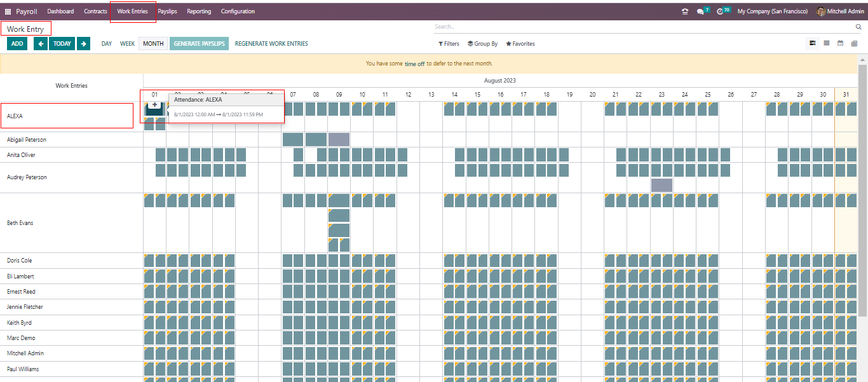This screenshot has width=868, height=382.
Task: Expand the Group By dropdown
Action: [x=482, y=44]
